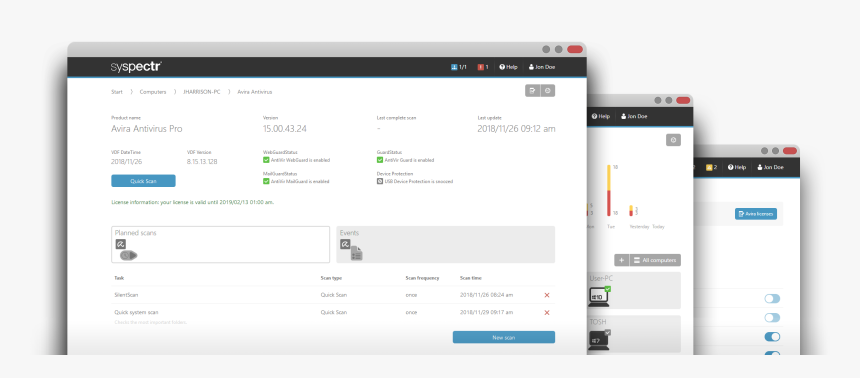Open the computers count indicator 1/1

(x=459, y=67)
